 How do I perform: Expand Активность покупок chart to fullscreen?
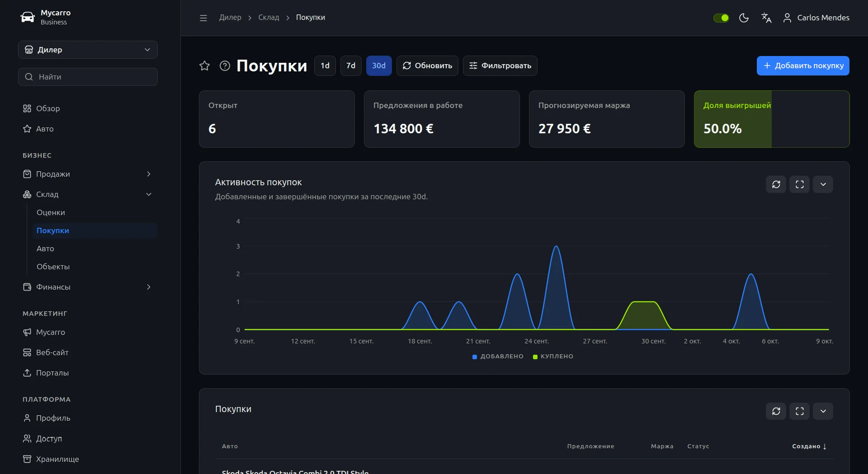click(x=799, y=184)
